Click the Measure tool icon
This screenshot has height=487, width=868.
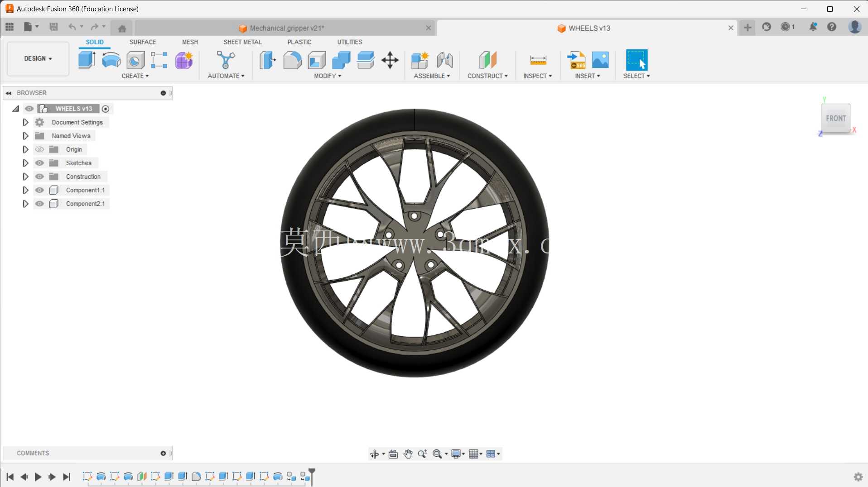click(x=538, y=60)
